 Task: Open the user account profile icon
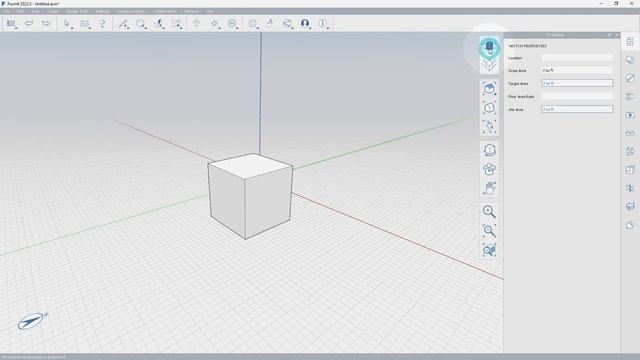pos(305,24)
